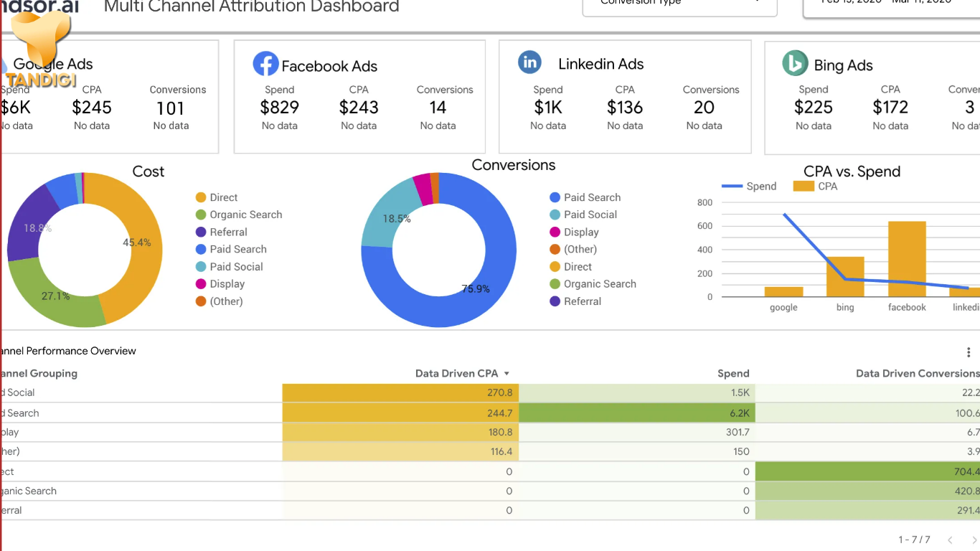Click the Google Ads CPA value $245
Viewport: 980px width, 551px height.
[x=92, y=108]
